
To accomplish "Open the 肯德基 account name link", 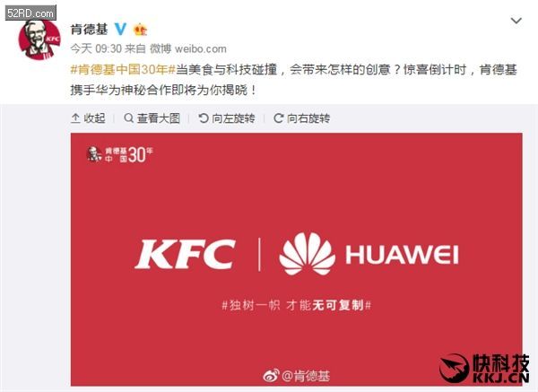I will (x=89, y=30).
